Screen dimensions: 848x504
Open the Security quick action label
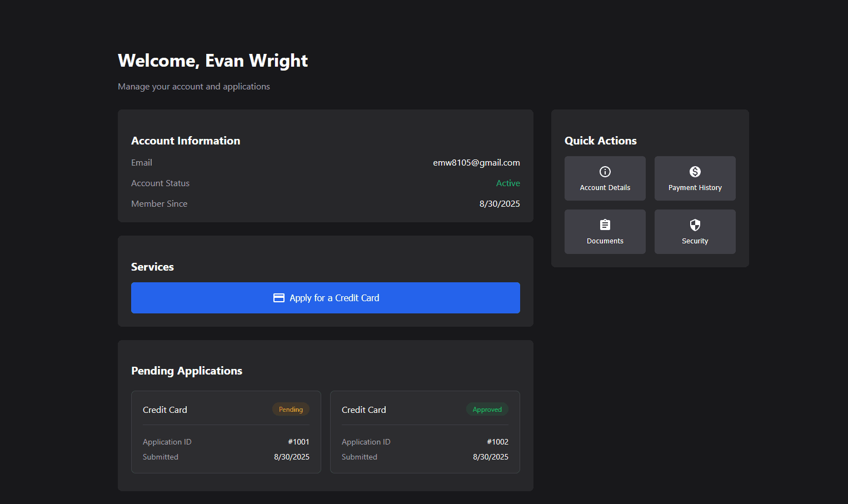(x=695, y=241)
